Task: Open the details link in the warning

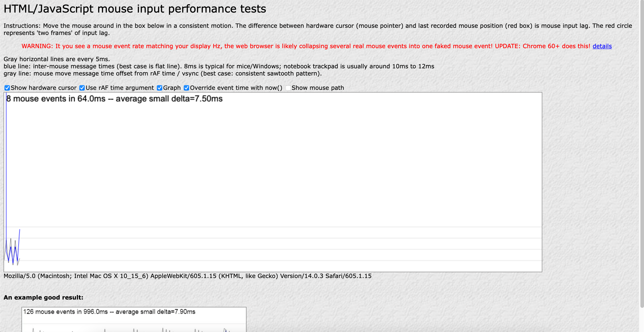Action: pos(602,46)
